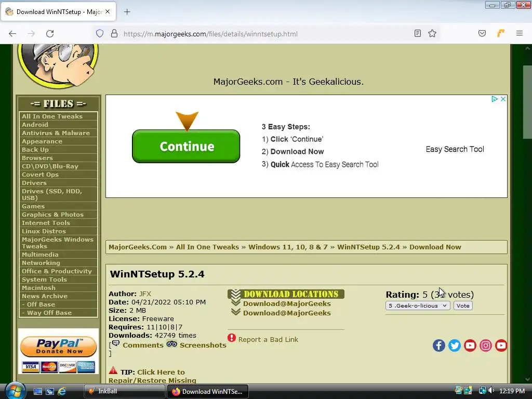Click the taskbar clock 12:19 PM
The height and width of the screenshot is (399, 532).
click(512, 391)
